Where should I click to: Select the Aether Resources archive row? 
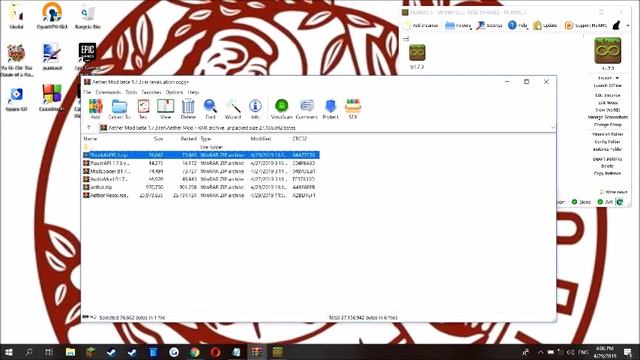point(201,196)
